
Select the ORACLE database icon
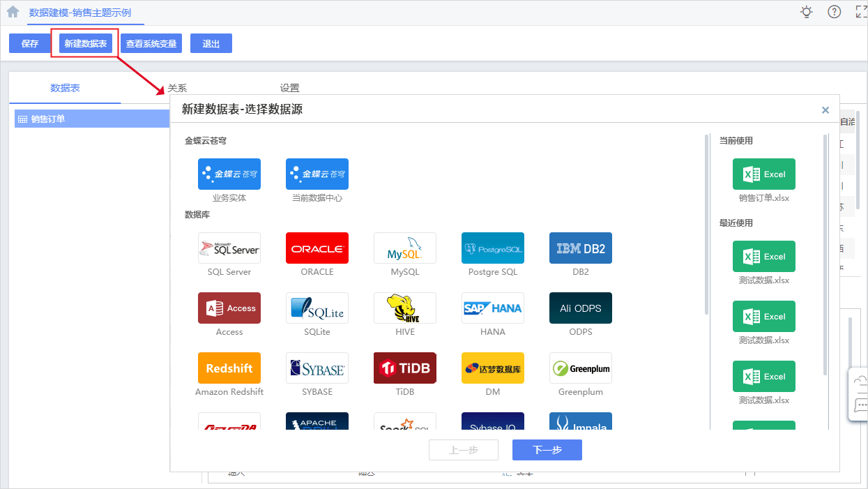(317, 248)
